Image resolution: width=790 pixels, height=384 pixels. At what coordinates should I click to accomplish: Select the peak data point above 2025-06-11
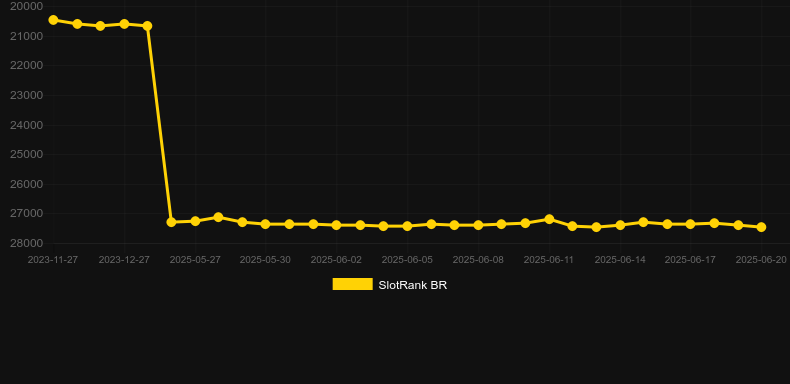[x=549, y=219]
